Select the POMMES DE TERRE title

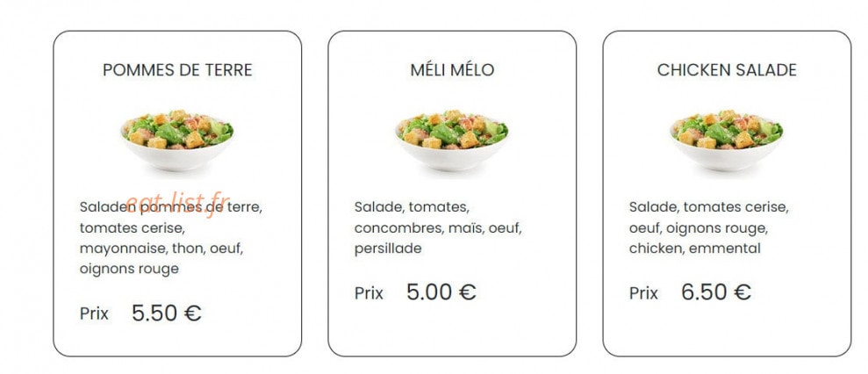click(177, 70)
